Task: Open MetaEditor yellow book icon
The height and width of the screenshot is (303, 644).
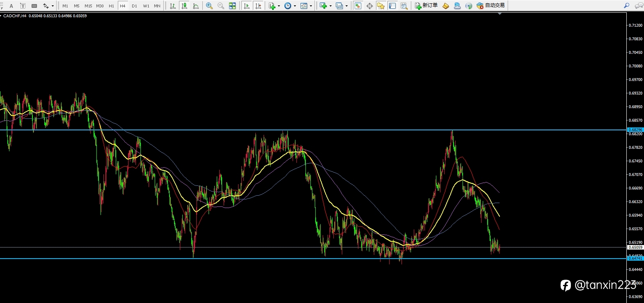Action: click(x=446, y=6)
